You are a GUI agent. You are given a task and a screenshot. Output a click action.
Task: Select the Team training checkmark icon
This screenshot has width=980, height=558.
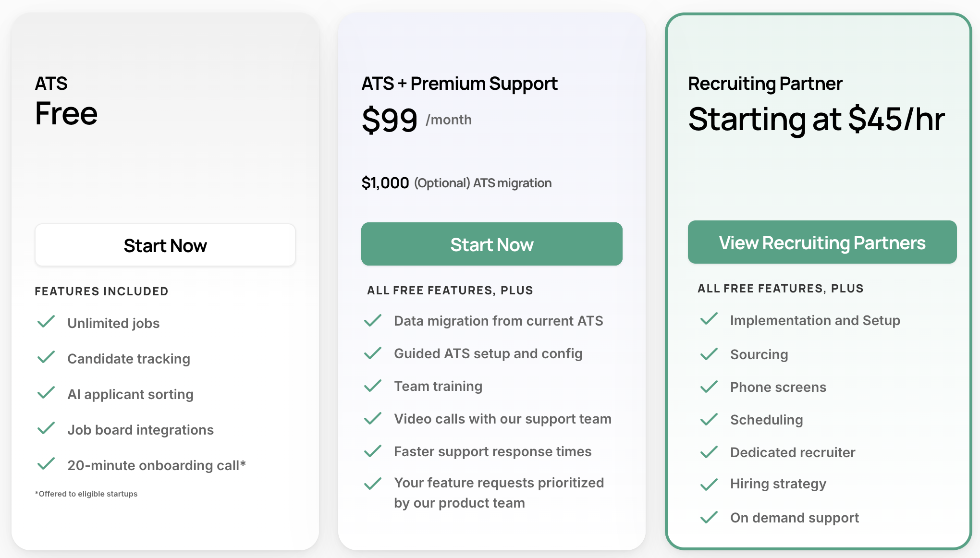373,385
